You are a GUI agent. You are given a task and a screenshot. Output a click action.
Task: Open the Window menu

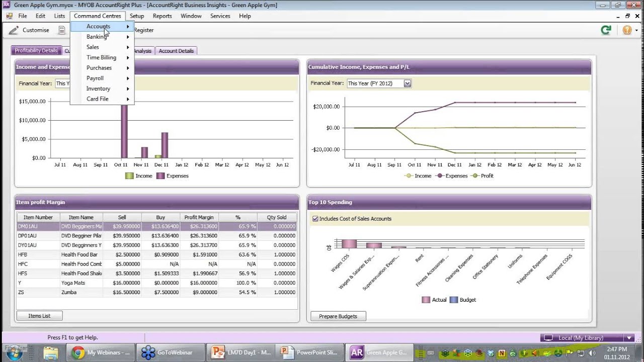[x=191, y=16]
